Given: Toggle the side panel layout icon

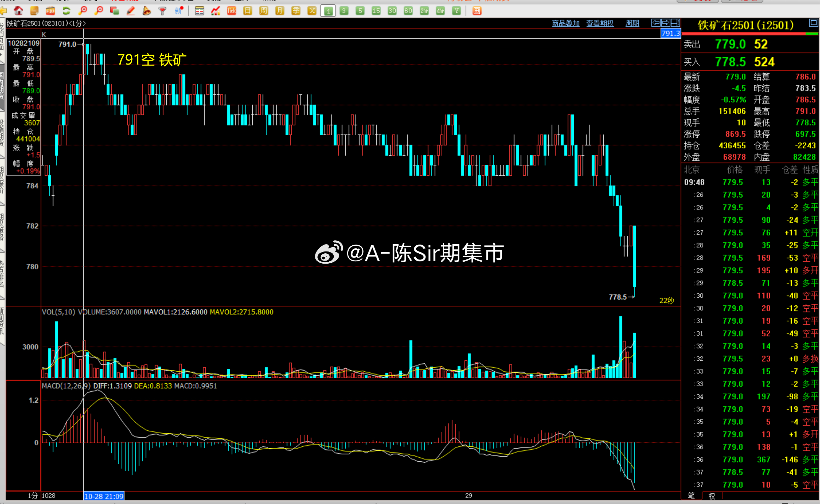Looking at the screenshot, I should coord(675,23).
